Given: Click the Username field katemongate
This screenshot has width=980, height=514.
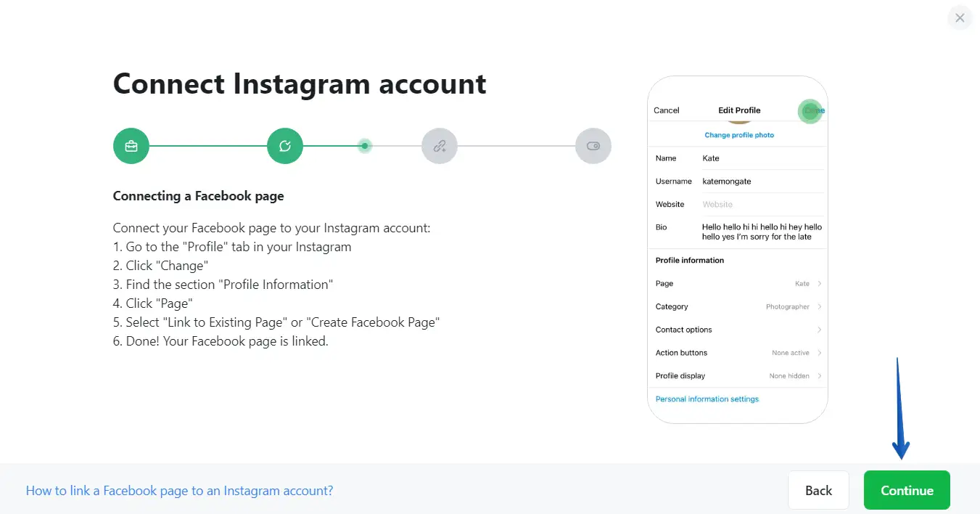Looking at the screenshot, I should [760, 181].
